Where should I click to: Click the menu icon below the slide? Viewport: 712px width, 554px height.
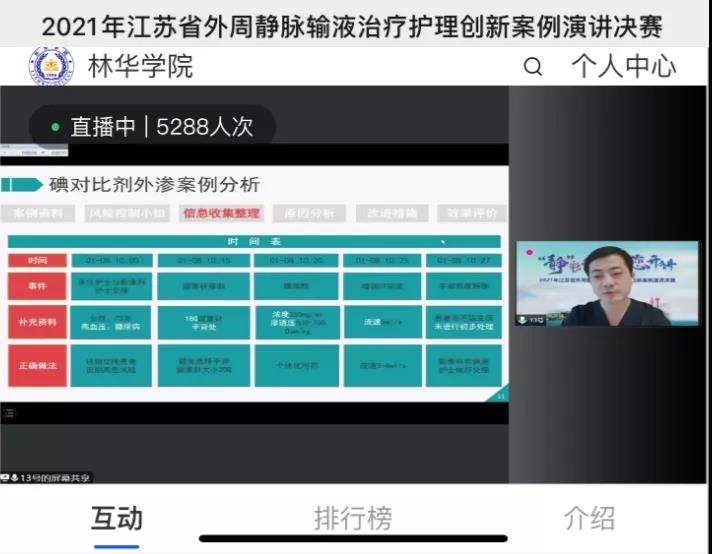pos(8,411)
